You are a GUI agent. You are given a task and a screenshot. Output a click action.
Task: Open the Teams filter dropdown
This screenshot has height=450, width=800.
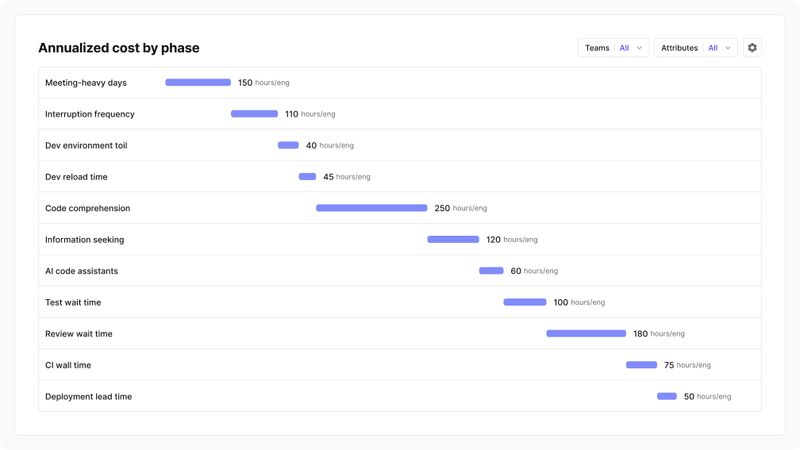coord(613,48)
